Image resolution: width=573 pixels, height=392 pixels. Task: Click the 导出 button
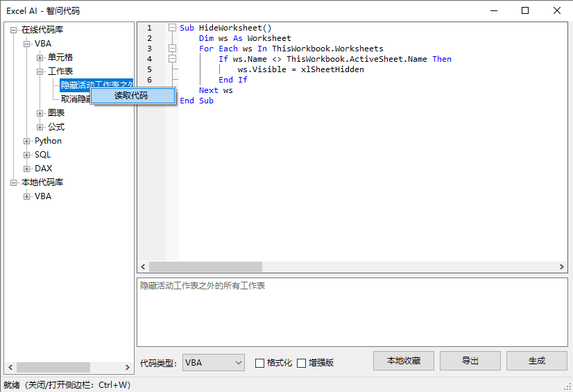pyautogui.click(x=470, y=361)
